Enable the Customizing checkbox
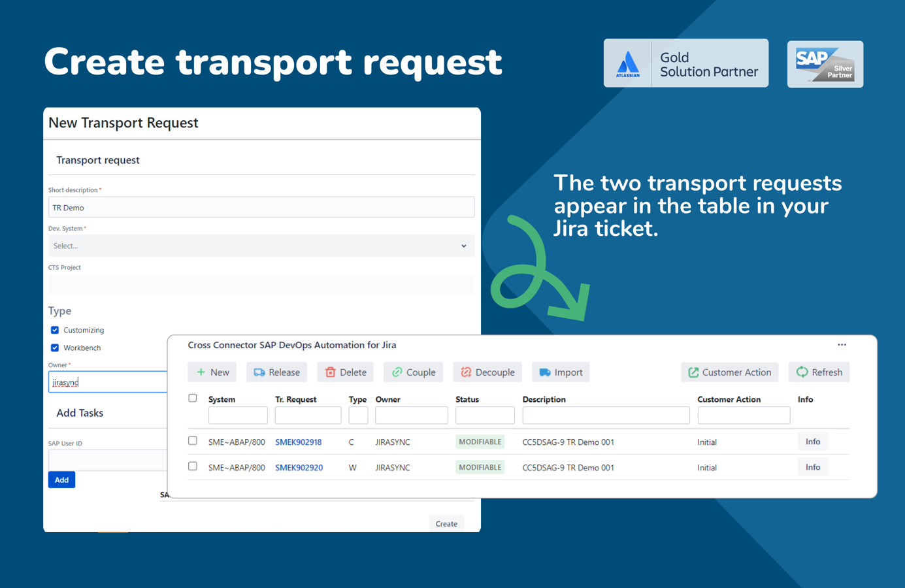This screenshot has height=588, width=905. tap(54, 330)
